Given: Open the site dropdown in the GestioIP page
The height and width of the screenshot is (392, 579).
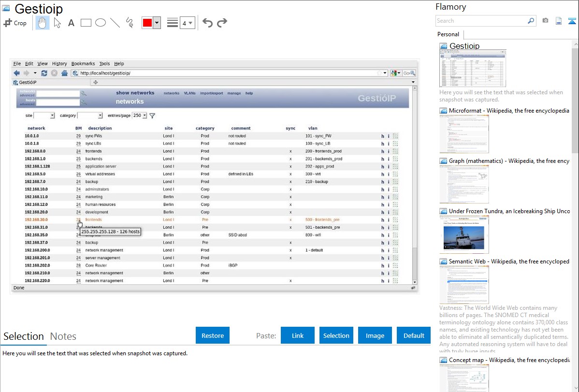Looking at the screenshot, I should point(44,116).
